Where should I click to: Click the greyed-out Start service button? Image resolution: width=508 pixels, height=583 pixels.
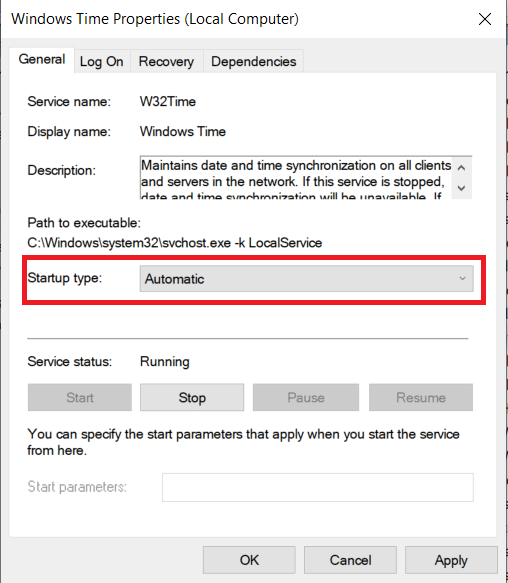(80, 397)
